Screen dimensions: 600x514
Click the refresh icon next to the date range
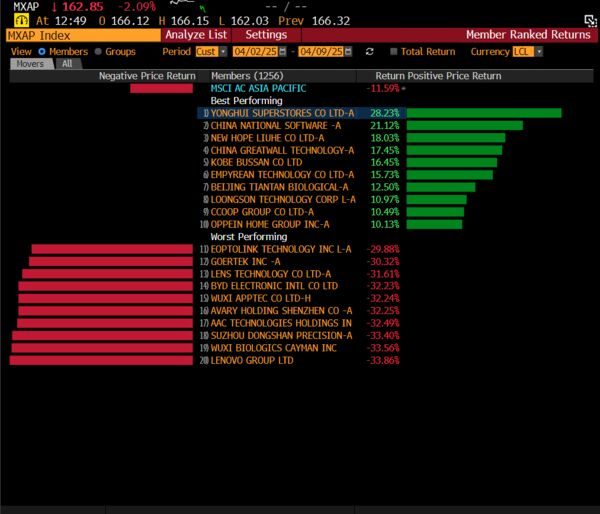click(369, 51)
